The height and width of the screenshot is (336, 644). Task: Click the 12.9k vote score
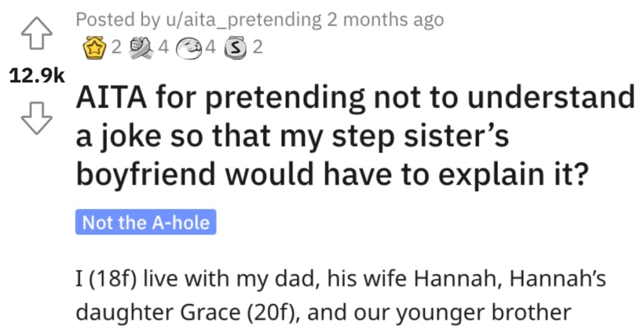(37, 75)
